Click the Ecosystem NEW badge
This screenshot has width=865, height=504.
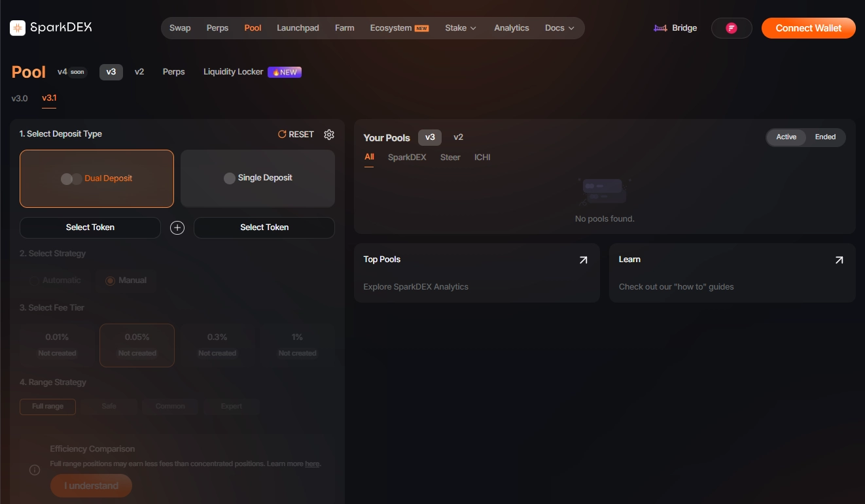(421, 28)
